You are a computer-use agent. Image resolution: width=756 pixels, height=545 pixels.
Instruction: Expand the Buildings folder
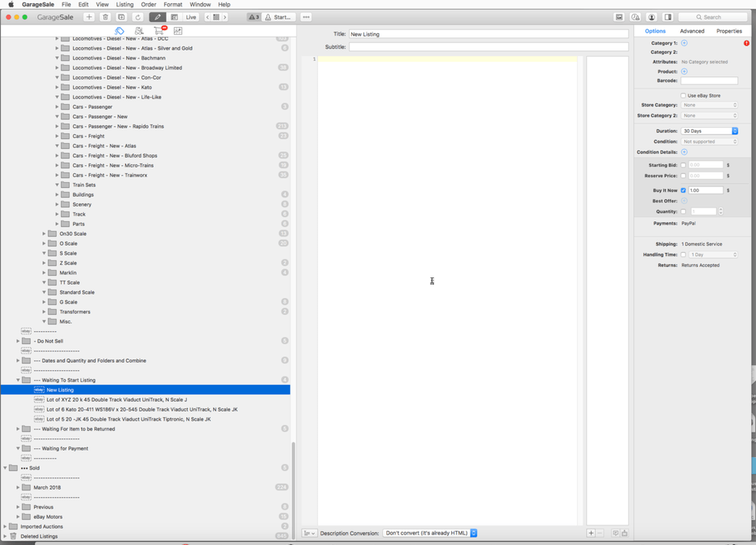57,194
